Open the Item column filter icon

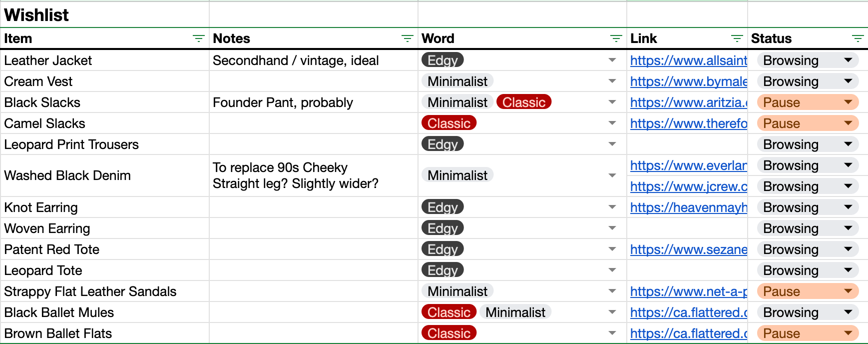click(x=199, y=38)
